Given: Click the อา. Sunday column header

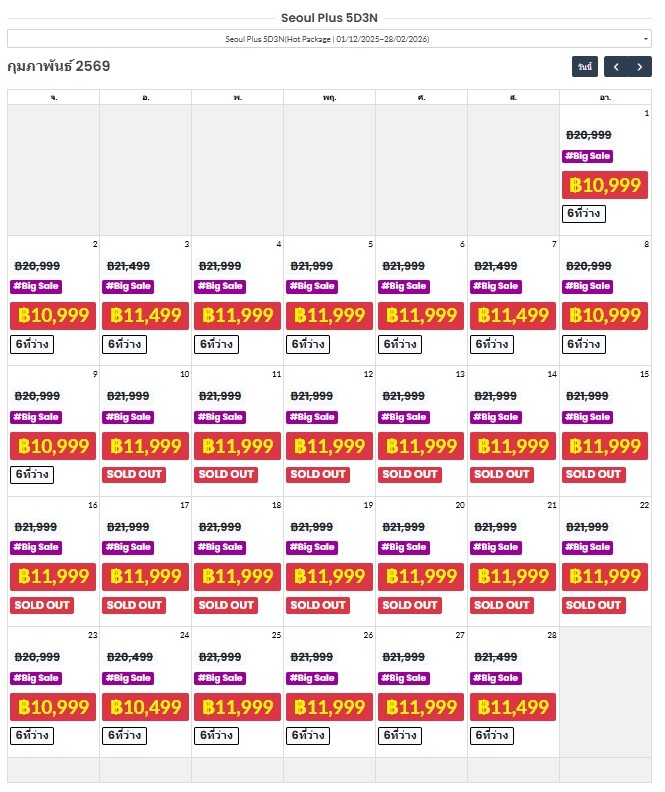Looking at the screenshot, I should click(x=605, y=97).
